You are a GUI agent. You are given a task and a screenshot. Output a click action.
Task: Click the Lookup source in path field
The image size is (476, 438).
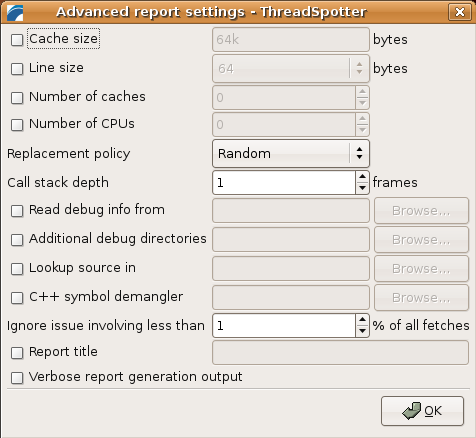pyautogui.click(x=291, y=269)
